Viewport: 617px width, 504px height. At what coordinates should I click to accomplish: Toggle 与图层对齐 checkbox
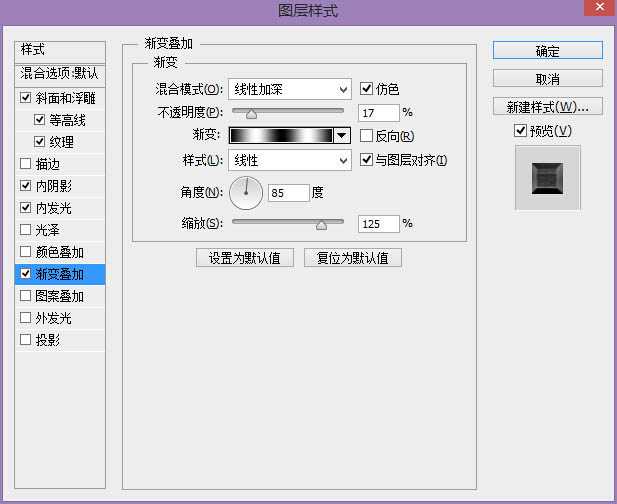coord(366,160)
